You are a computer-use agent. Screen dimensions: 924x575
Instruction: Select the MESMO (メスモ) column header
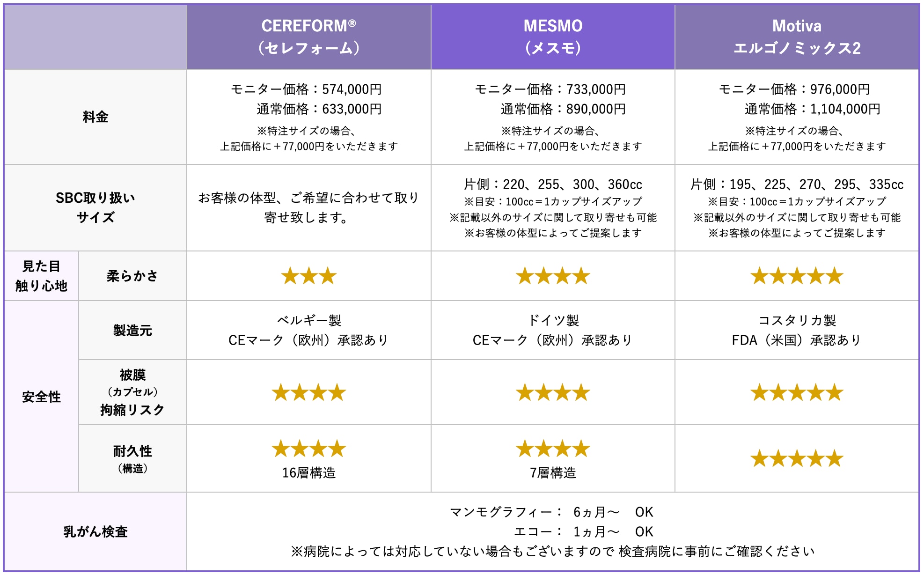tap(553, 37)
